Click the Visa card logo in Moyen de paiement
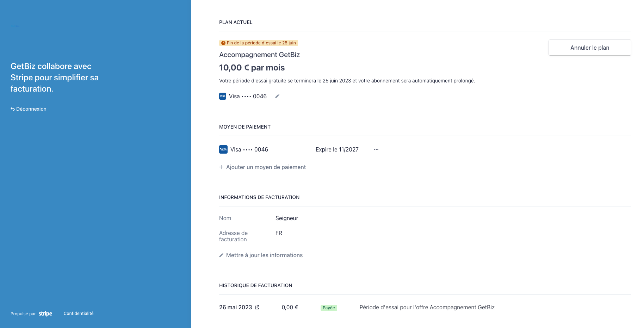The height and width of the screenshot is (328, 644). [223, 149]
